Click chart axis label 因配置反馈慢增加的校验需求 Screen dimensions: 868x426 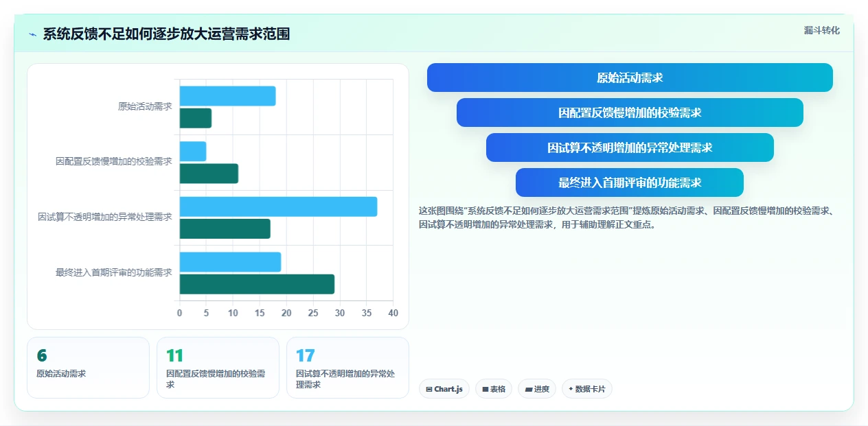point(114,162)
